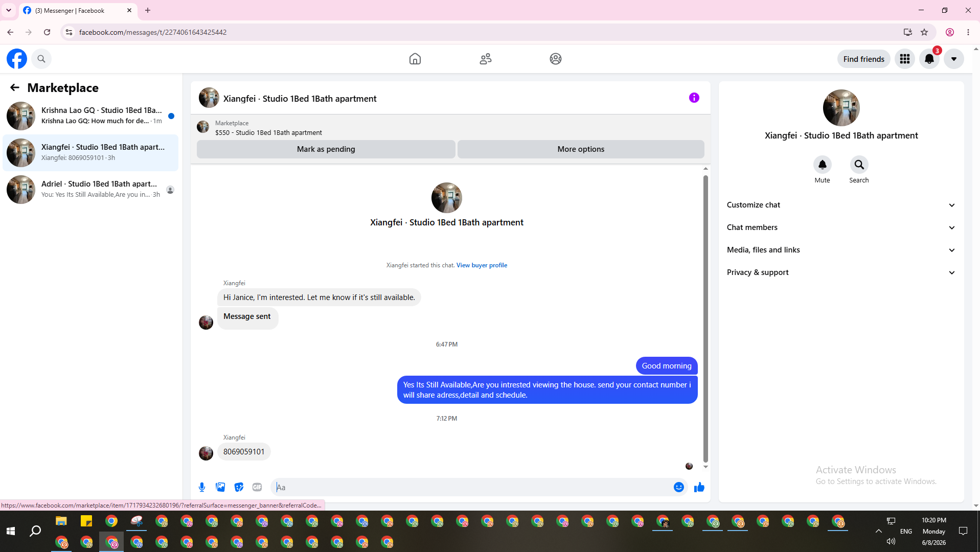Open File Explorer from taskbar

pyautogui.click(x=61, y=521)
